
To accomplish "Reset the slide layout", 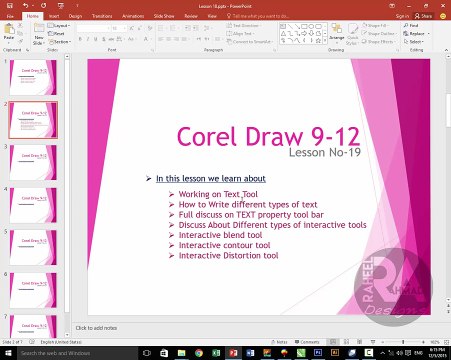I will point(56,34).
